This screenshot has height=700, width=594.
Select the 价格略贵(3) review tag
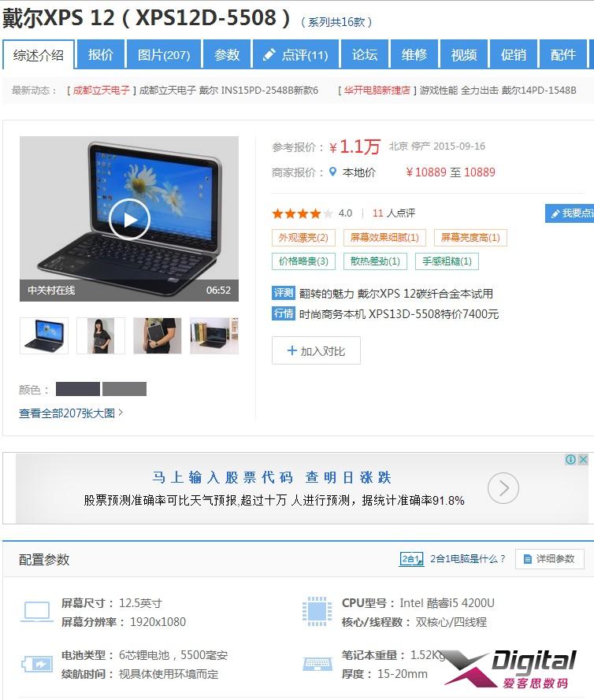coord(303,261)
